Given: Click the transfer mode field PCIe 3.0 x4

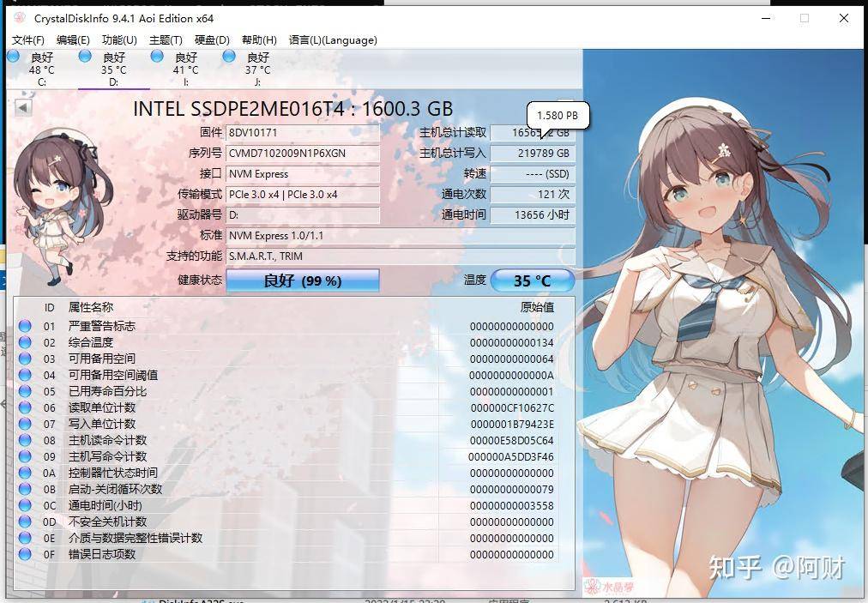Looking at the screenshot, I should (303, 195).
